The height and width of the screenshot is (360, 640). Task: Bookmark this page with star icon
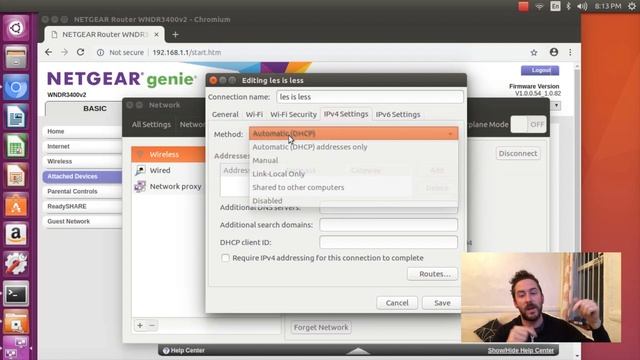pos(533,52)
